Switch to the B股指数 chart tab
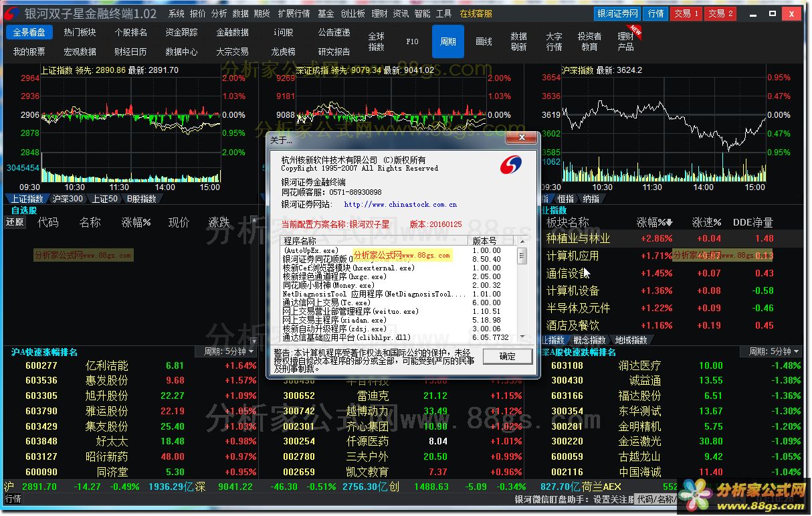This screenshot has height=516, width=812. pyautogui.click(x=142, y=199)
